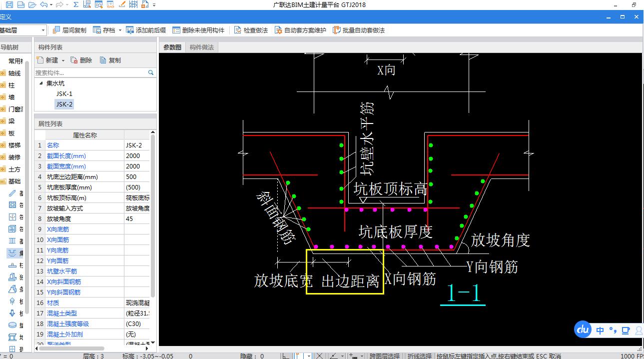Expand the 轴线 folder in navigation tree
The width and height of the screenshot is (644, 359).
click(x=3, y=73)
